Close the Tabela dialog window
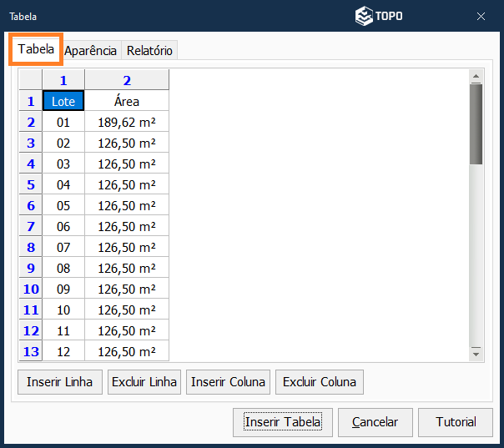The image size is (504, 448). point(481,16)
